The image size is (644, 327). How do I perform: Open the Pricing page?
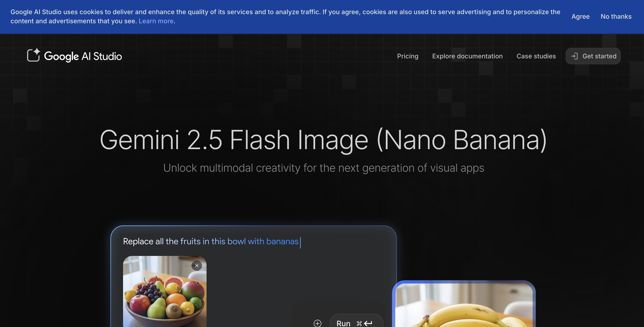tap(407, 56)
